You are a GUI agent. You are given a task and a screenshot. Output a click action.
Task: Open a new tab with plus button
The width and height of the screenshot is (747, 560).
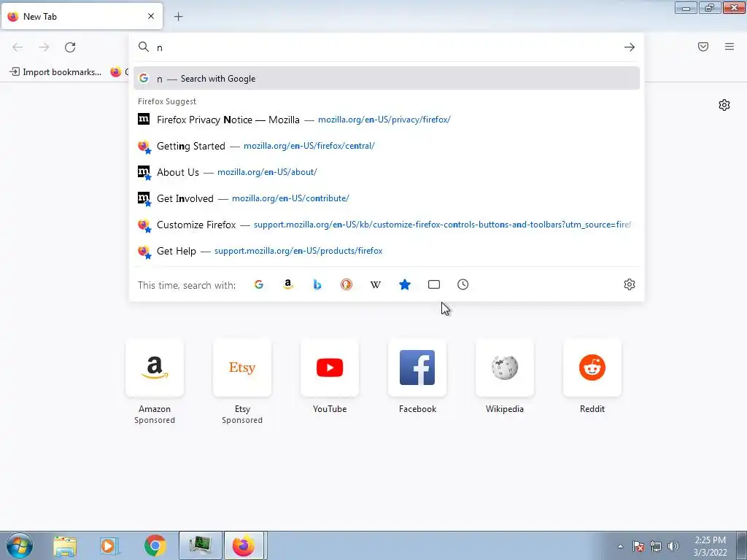pos(178,17)
